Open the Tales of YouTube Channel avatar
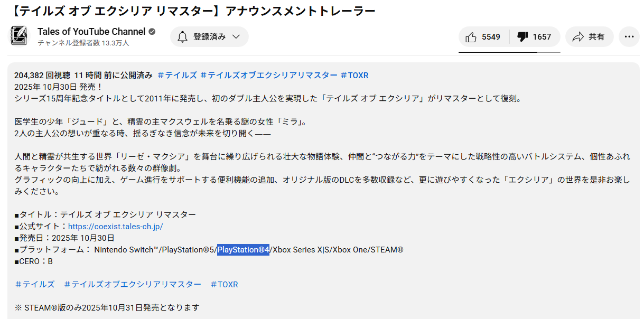The image size is (644, 319). pyautogui.click(x=20, y=36)
